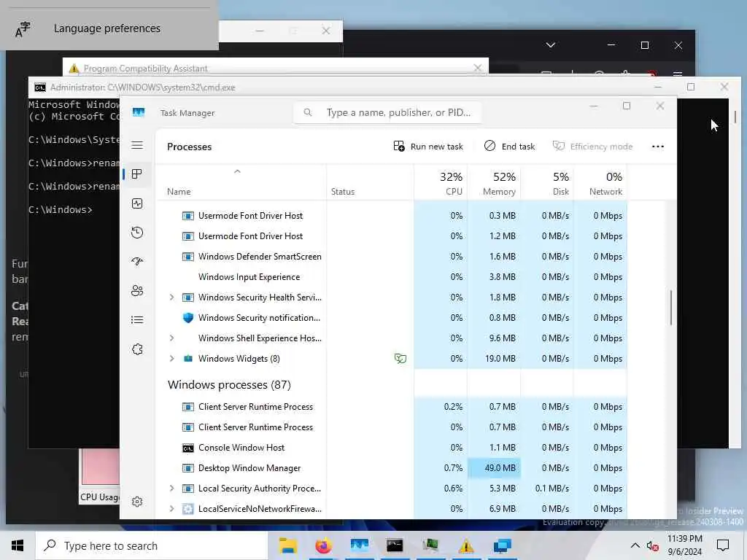Select Desktop Window Manager process
747x560 pixels.
(x=249, y=468)
